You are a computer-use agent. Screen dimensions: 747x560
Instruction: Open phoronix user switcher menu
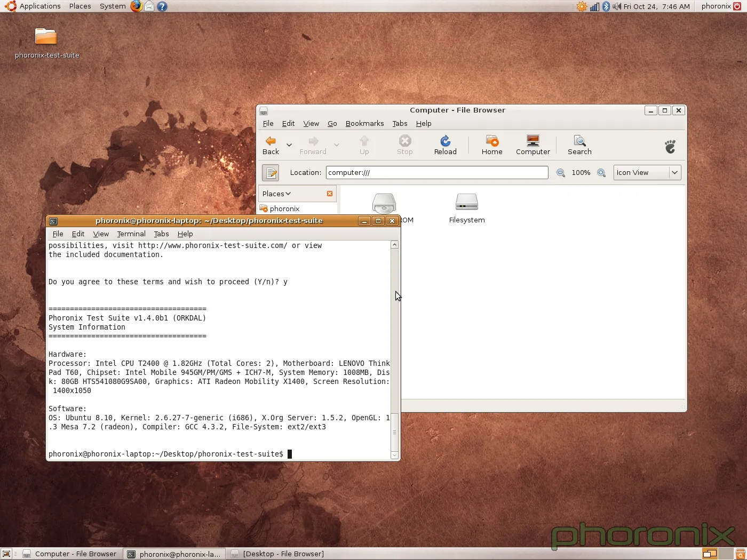(716, 6)
